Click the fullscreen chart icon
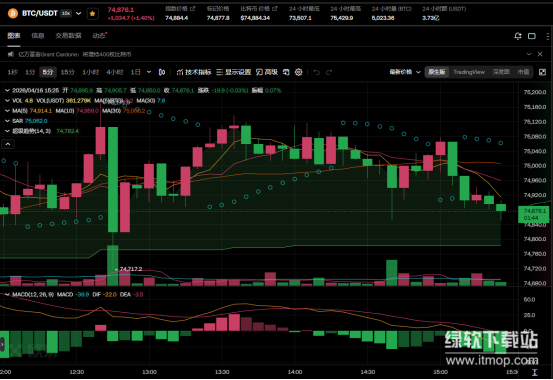 [542, 72]
